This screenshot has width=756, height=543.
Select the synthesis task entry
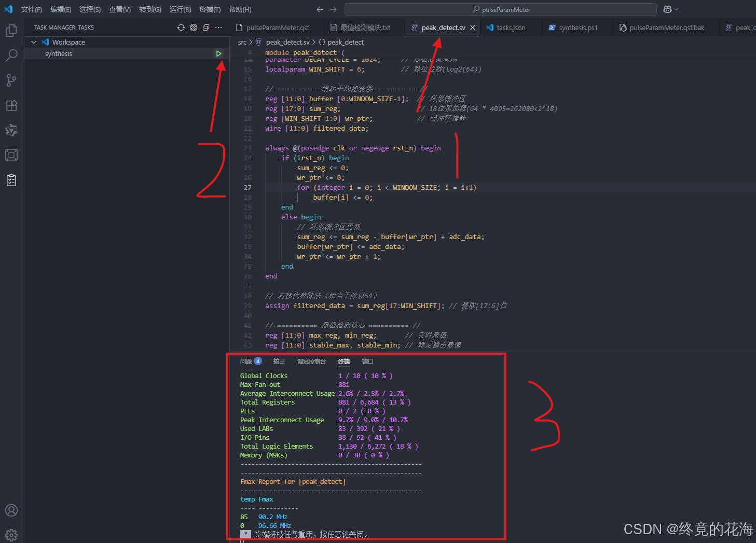coord(58,53)
